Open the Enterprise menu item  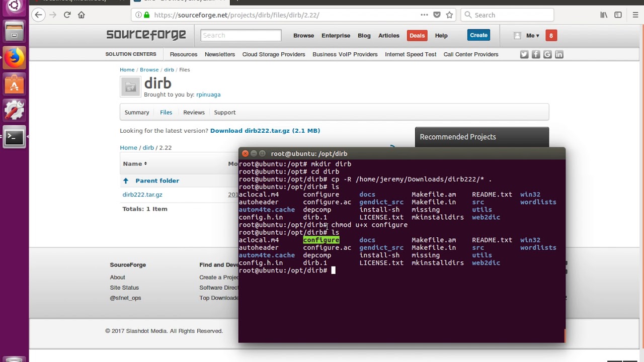click(x=336, y=36)
